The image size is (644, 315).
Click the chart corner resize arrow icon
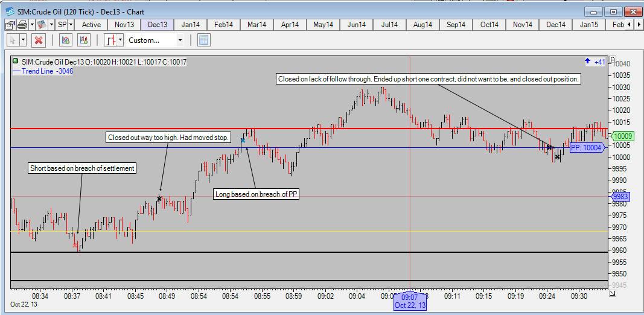pyautogui.click(x=613, y=293)
